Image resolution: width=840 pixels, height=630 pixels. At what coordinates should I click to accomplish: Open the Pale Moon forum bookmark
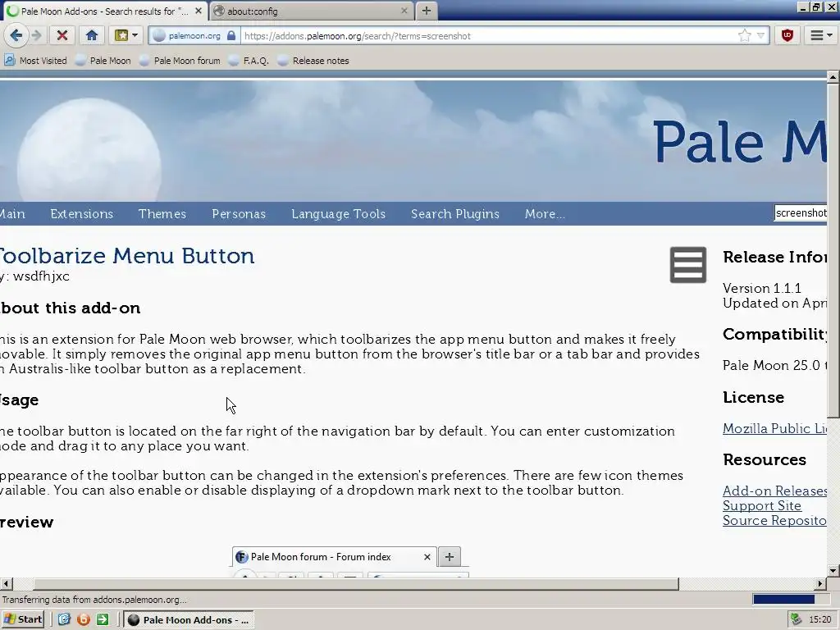coord(180,61)
